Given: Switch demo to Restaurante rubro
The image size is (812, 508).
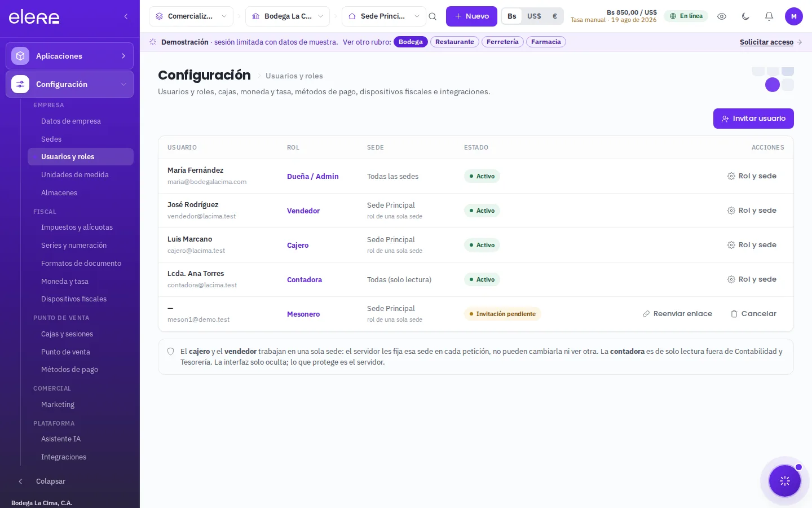Looking at the screenshot, I should pos(454,42).
